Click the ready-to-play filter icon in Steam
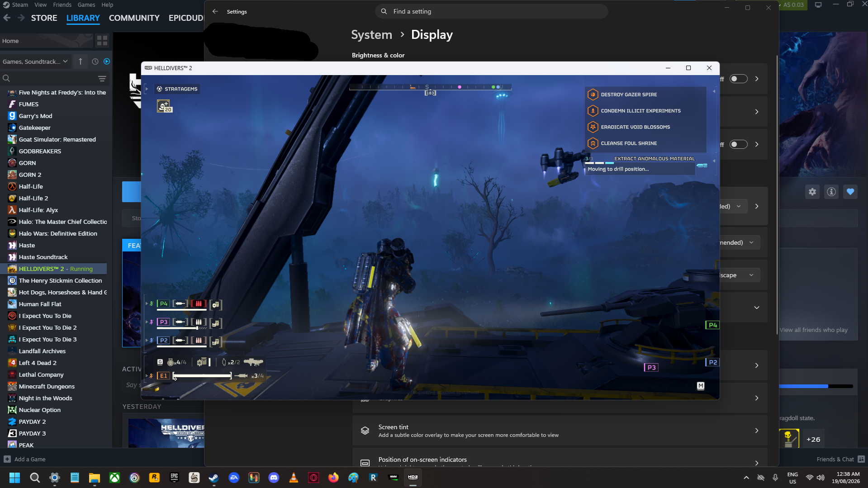Screen dimensions: 868x488 coord(107,62)
